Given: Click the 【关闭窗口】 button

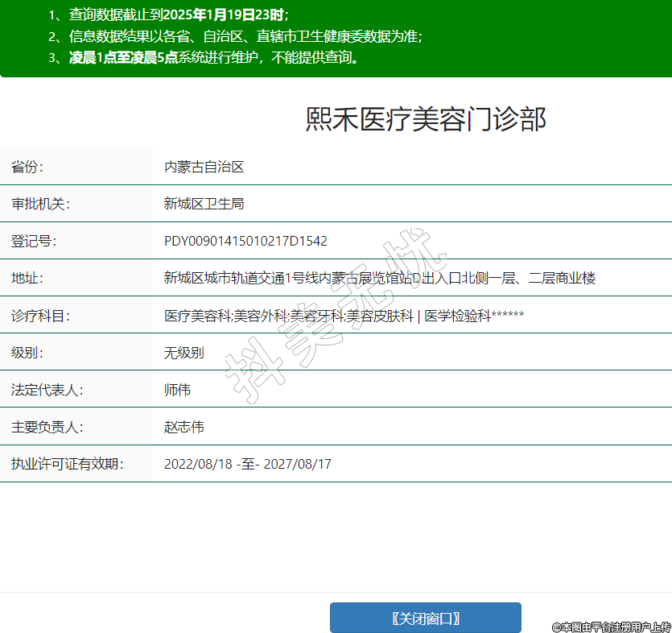Looking at the screenshot, I should pyautogui.click(x=425, y=618).
